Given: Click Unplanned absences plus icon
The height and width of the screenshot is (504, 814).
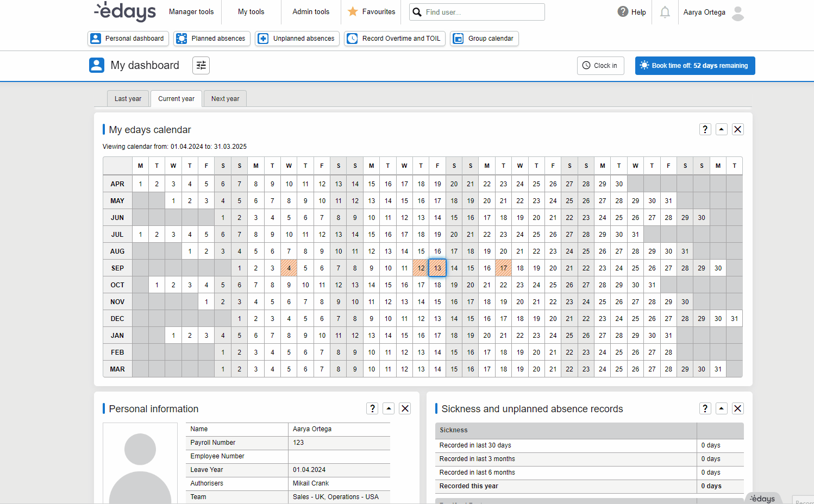Looking at the screenshot, I should point(263,39).
